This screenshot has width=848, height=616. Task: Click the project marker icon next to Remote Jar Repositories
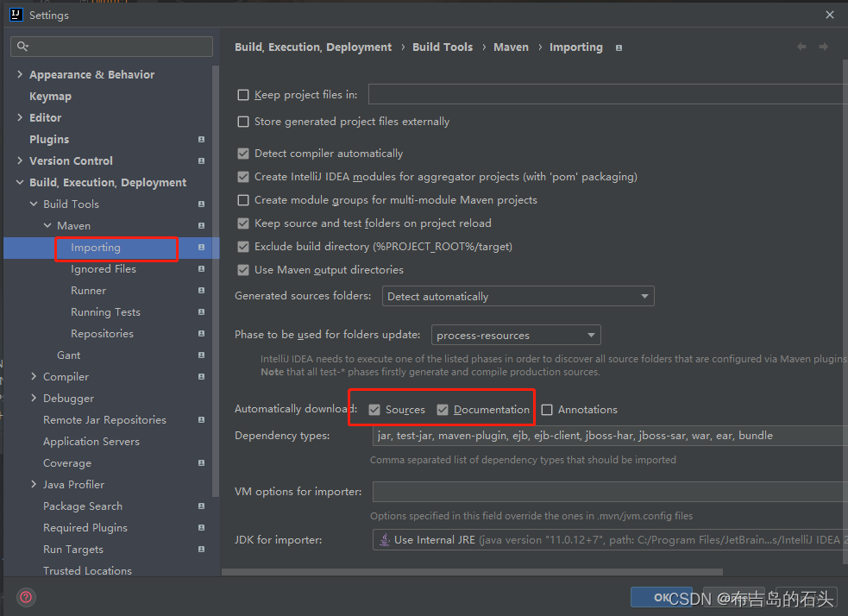[x=201, y=419]
